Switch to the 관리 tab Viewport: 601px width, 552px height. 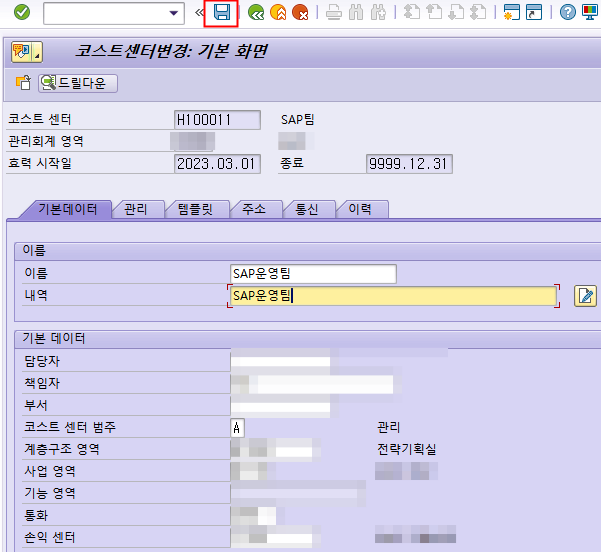pos(136,209)
